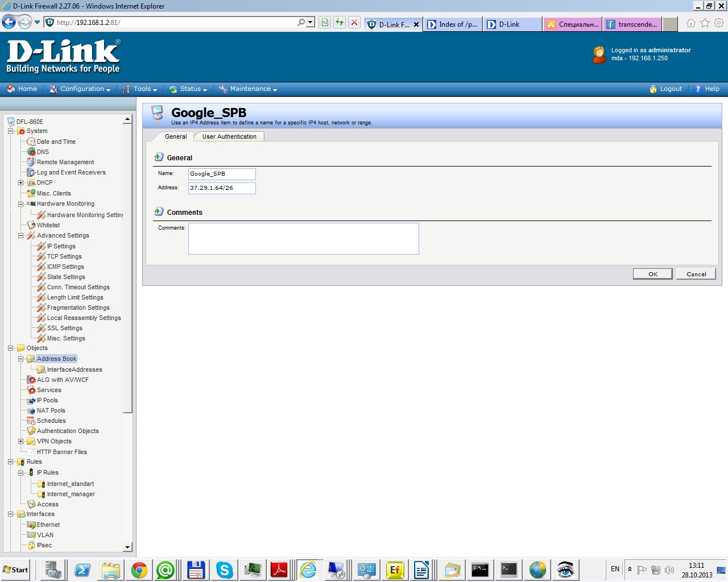Select the IPsec icon in Interfaces
This screenshot has width=728, height=582.
click(x=31, y=545)
